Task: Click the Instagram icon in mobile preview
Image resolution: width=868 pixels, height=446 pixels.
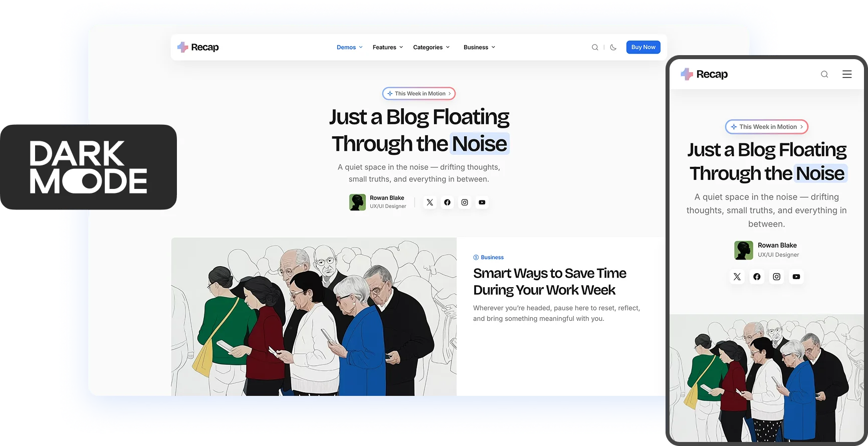Action: (x=776, y=277)
